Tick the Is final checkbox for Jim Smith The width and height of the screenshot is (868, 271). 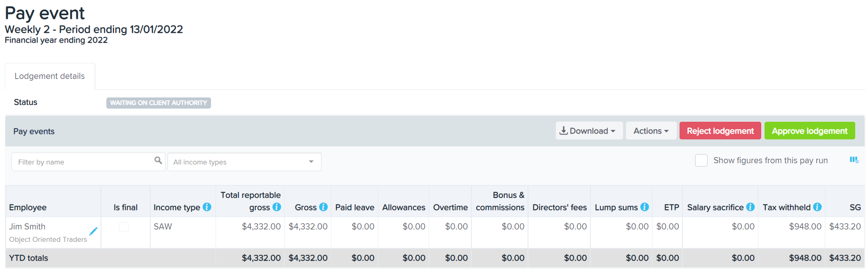pos(124,227)
